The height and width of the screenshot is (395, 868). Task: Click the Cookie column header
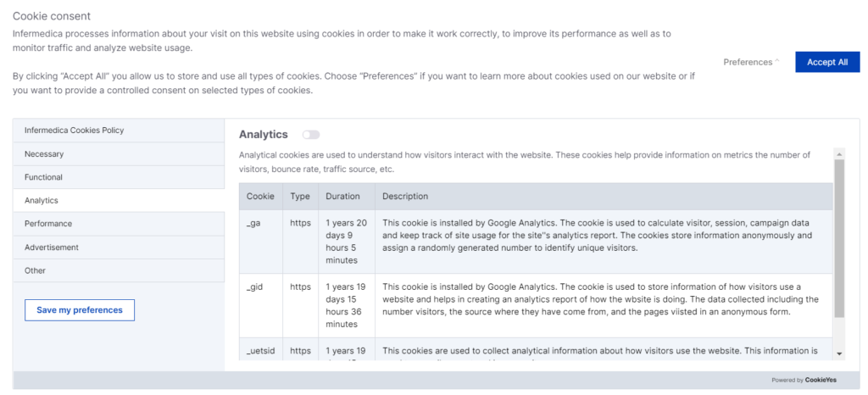261,197
